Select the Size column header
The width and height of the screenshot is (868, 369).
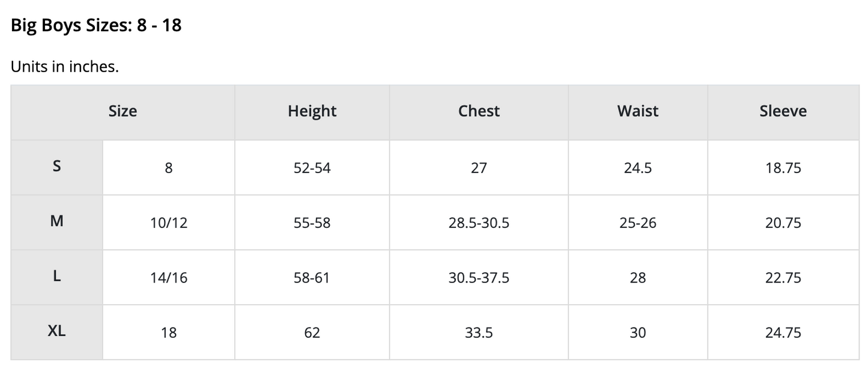(123, 111)
